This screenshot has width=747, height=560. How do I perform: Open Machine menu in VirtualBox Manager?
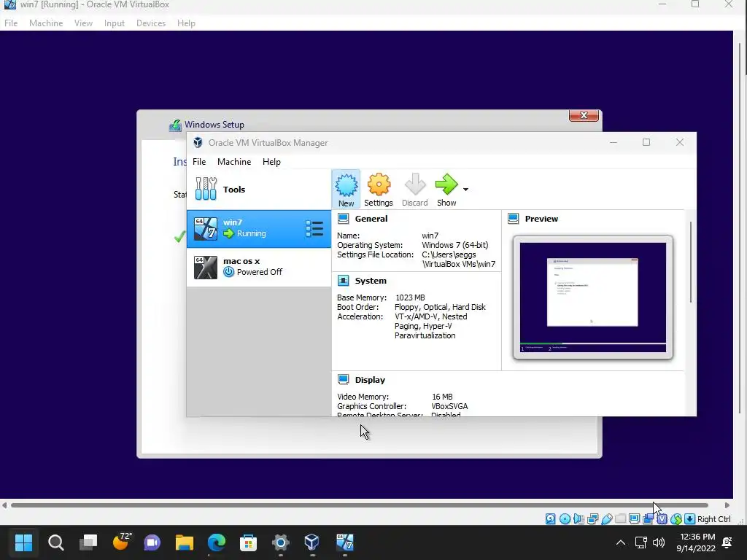(x=234, y=161)
